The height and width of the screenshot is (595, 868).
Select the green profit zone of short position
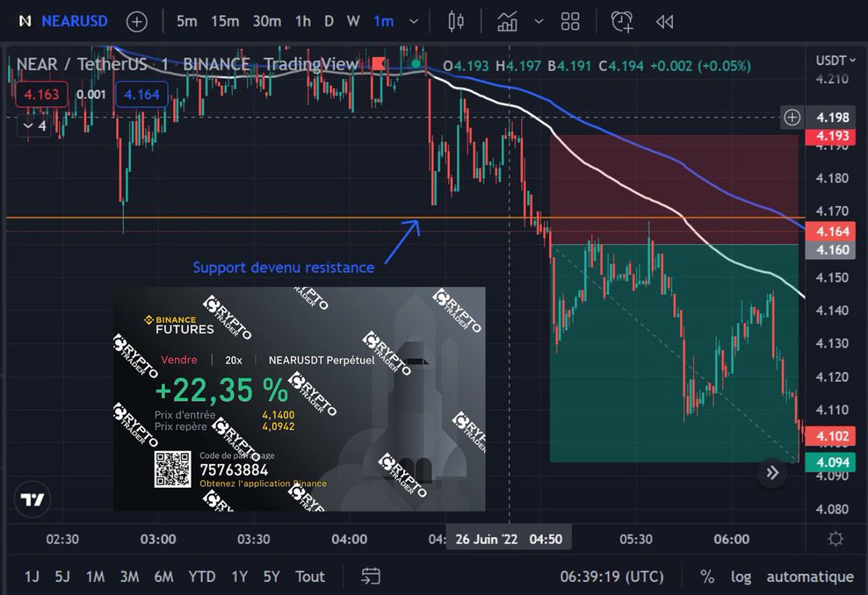(x=674, y=353)
